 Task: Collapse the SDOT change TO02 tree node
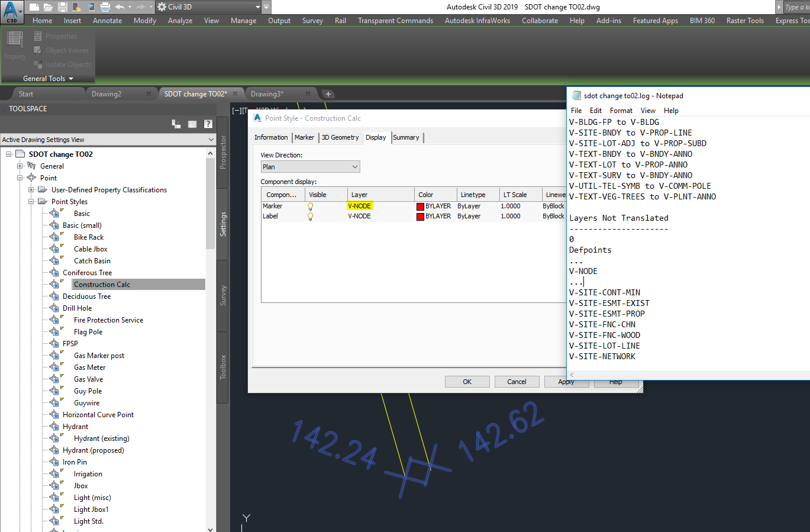click(9, 154)
